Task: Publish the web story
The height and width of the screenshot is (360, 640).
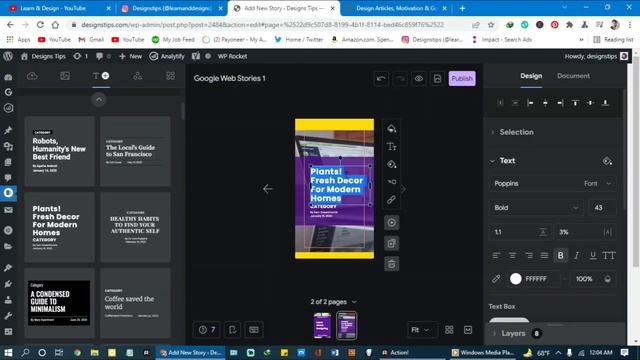Action: 462,78
